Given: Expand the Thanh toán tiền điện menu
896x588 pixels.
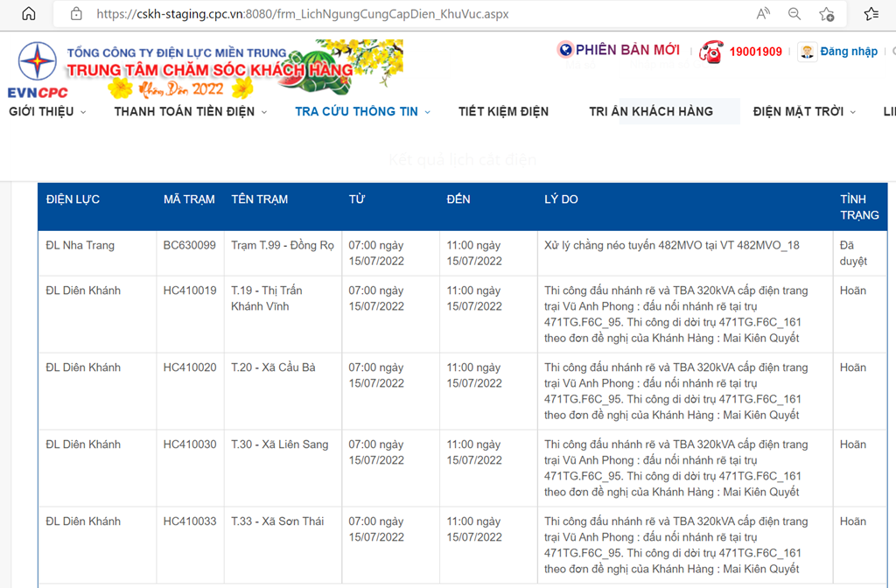Looking at the screenshot, I should (x=191, y=111).
